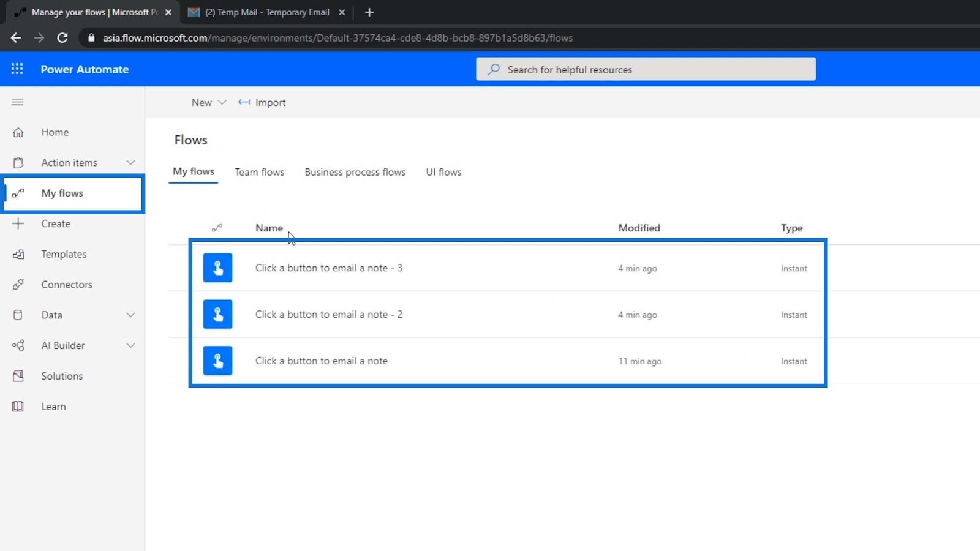Expand the Data section chevron
This screenshot has width=980, height=551.
[130, 315]
